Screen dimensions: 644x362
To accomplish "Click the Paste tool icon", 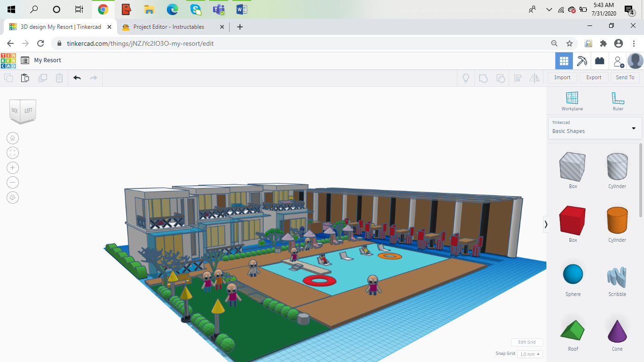I will pos(25,78).
